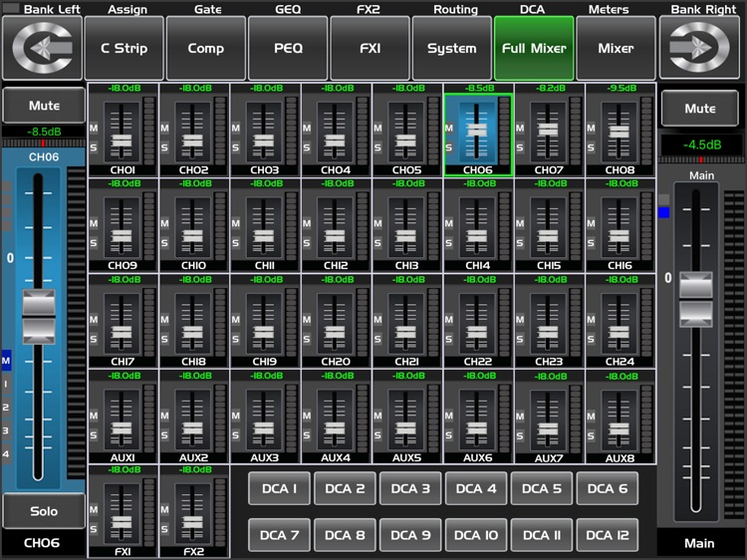Open the FX1 tab

coord(370,48)
